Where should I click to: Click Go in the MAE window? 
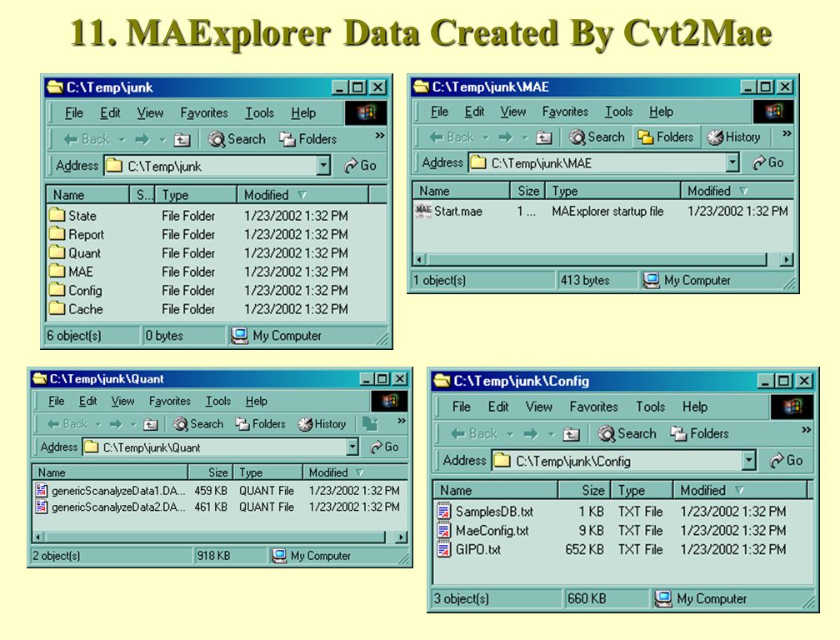click(x=768, y=162)
